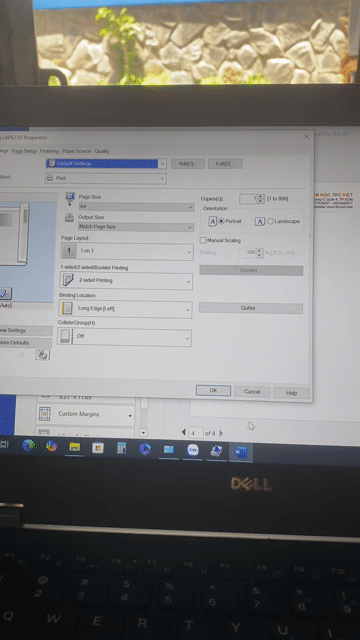Enable the Manual Scaling checkbox
The height and width of the screenshot is (640, 360).
click(x=202, y=240)
